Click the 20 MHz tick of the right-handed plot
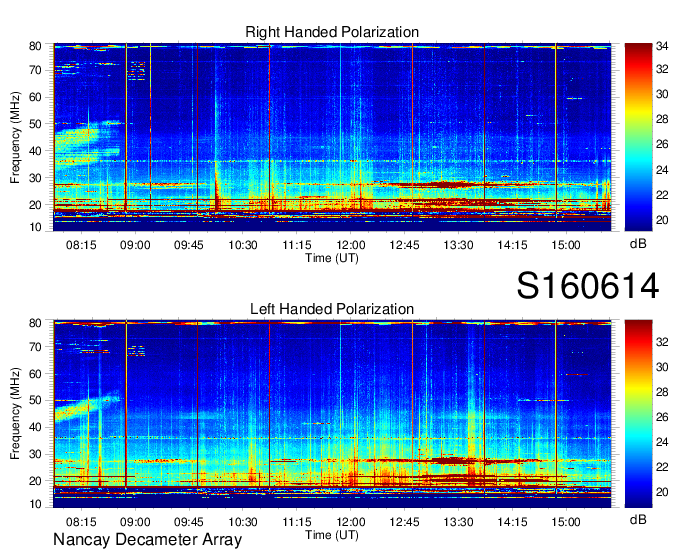Image resolution: width=680 pixels, height=552 pixels. [35, 205]
